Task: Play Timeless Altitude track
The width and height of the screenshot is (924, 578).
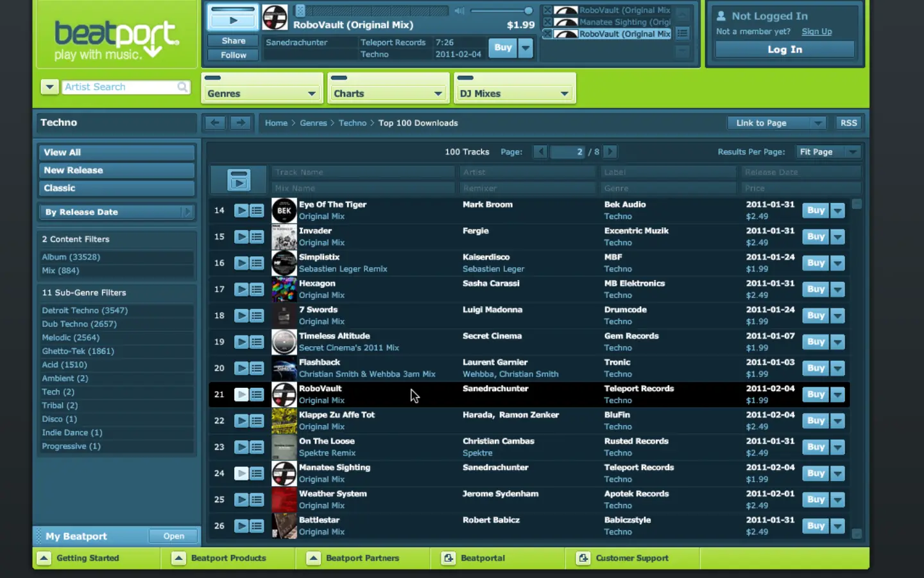Action: click(241, 342)
